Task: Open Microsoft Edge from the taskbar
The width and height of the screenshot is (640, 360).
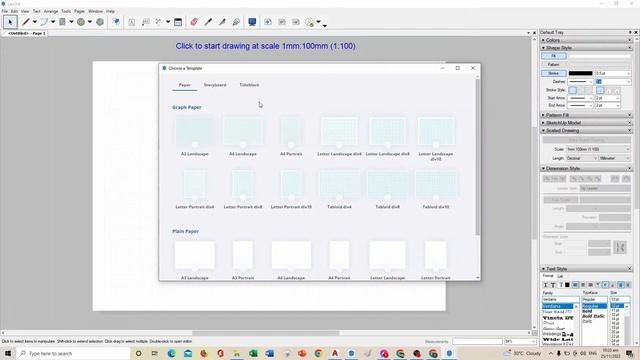Action: tap(171, 353)
